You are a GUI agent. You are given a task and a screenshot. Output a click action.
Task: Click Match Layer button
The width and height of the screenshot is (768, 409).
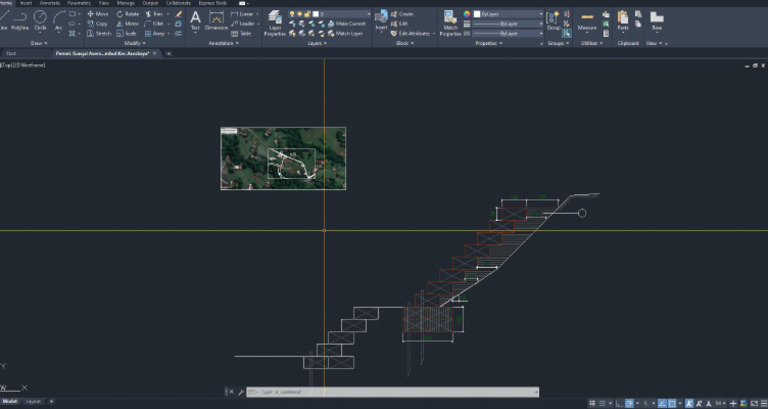[346, 33]
